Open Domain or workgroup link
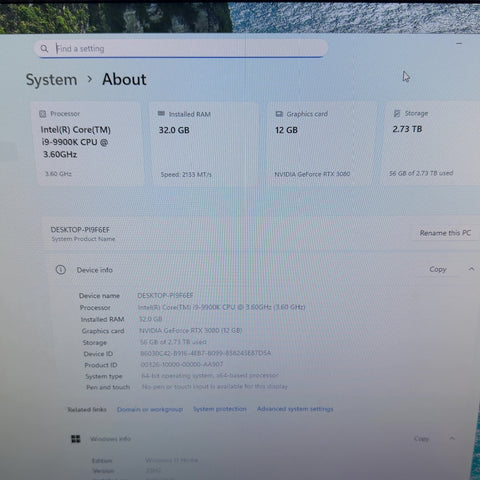The height and width of the screenshot is (480, 480). click(x=150, y=409)
